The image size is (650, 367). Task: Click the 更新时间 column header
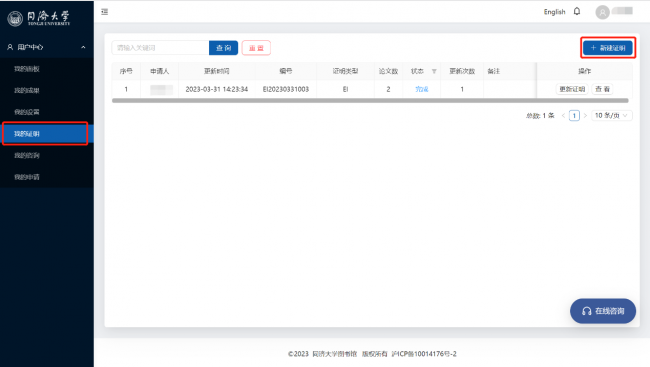(x=216, y=71)
